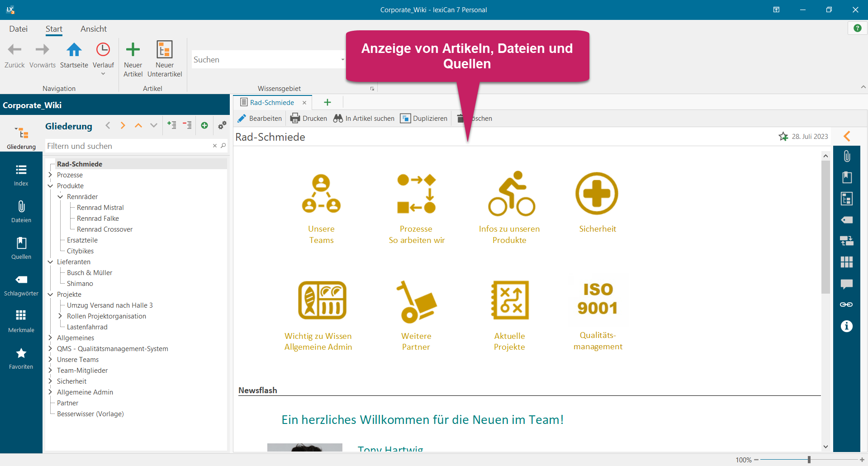Open the Verlauf history clock
The height and width of the screenshot is (466, 868).
(x=103, y=50)
